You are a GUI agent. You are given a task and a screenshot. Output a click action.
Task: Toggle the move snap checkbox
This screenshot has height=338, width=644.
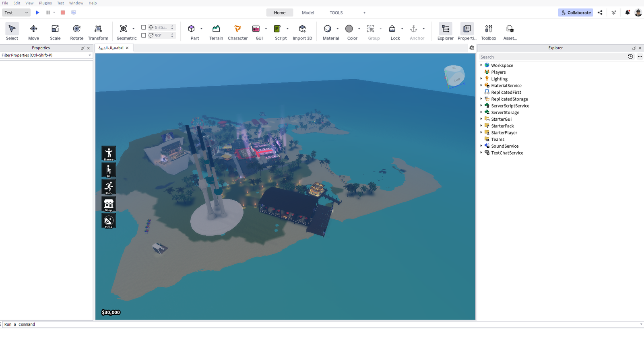click(x=144, y=27)
